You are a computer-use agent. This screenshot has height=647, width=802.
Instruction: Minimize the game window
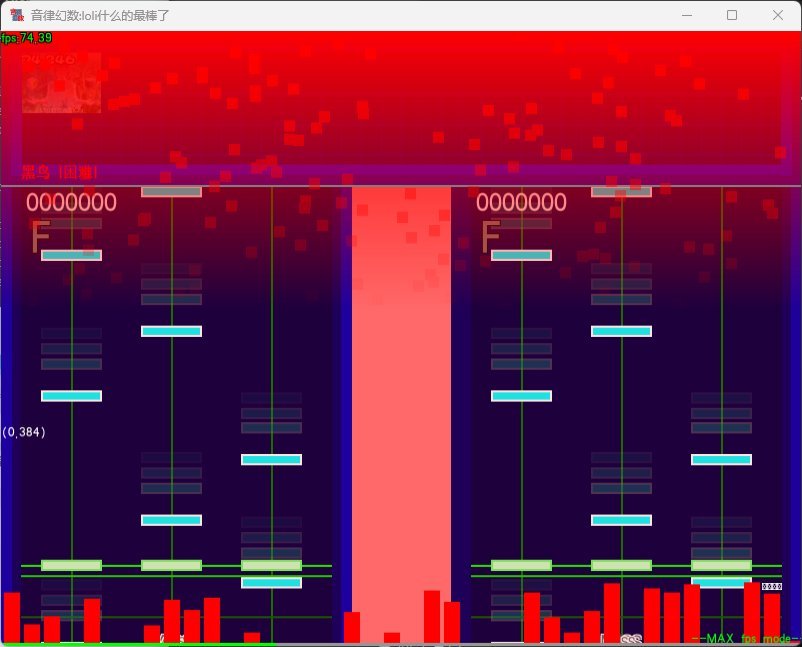point(686,15)
